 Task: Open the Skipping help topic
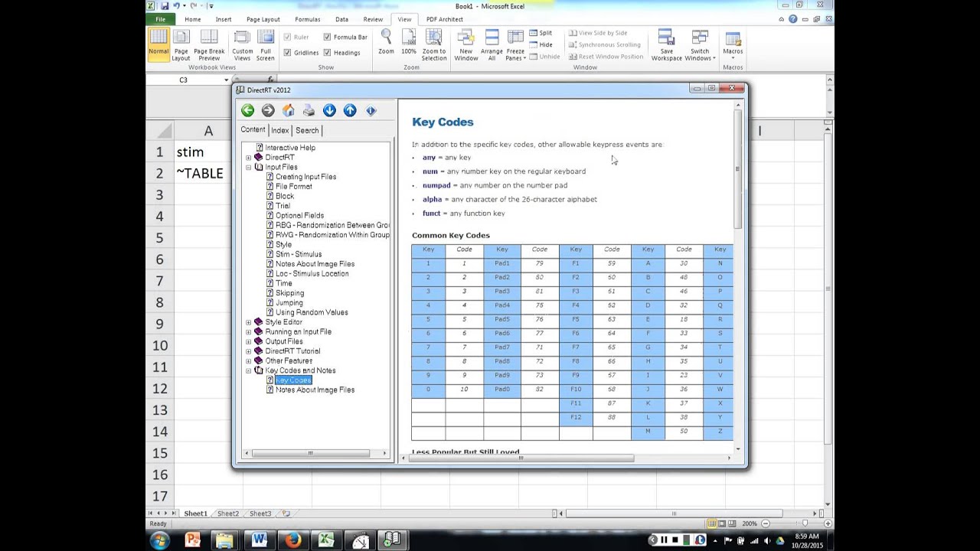pyautogui.click(x=289, y=293)
